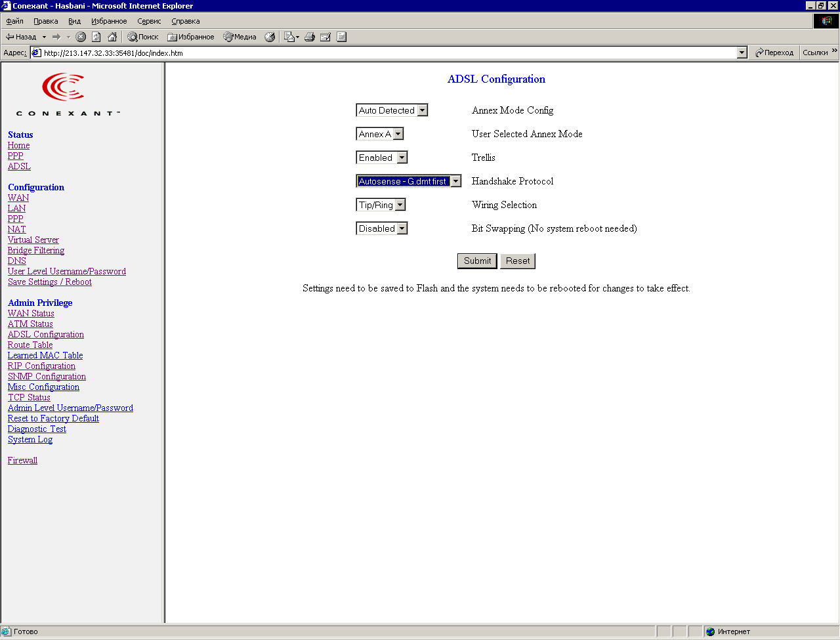Open the browser Home page icon
840x640 pixels.
click(112, 37)
